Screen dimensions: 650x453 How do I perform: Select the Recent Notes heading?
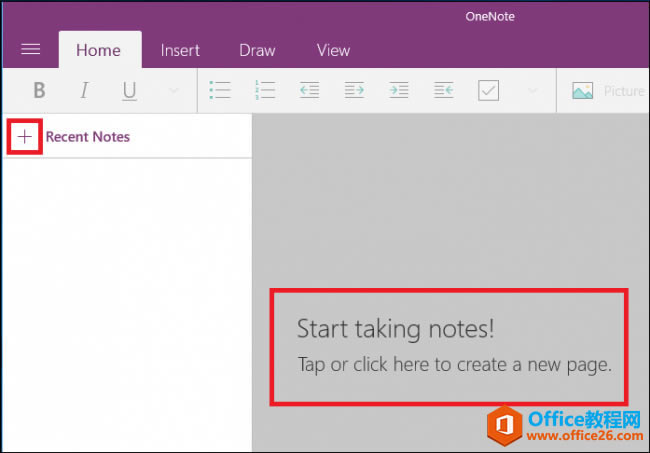click(87, 137)
